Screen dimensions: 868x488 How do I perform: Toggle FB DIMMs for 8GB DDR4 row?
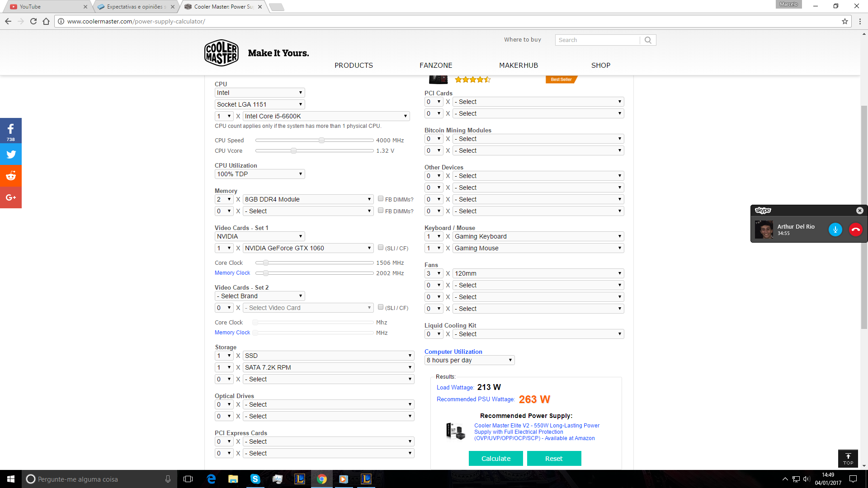[x=381, y=198]
